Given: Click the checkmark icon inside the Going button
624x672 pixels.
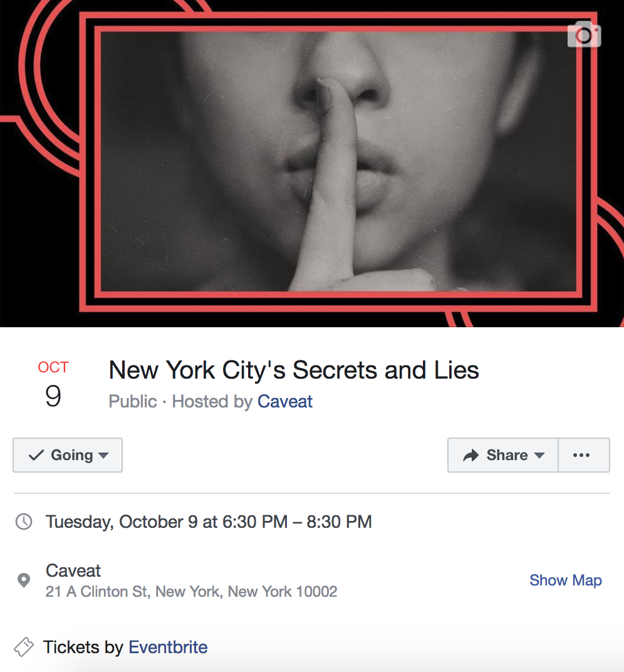Looking at the screenshot, I should point(36,455).
